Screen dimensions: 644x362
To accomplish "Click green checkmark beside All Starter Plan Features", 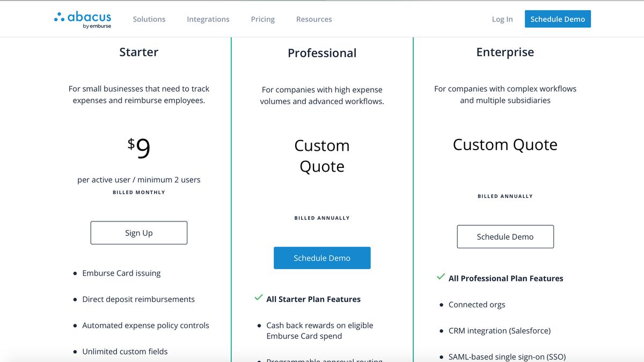I will [259, 298].
